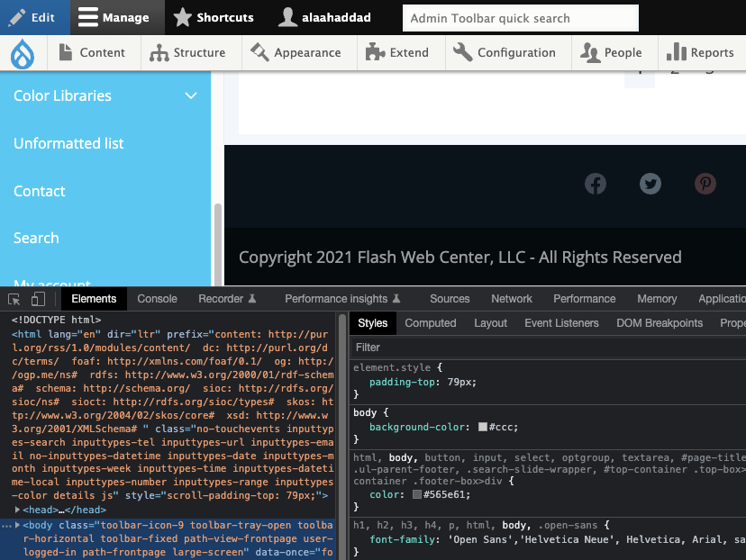Open the Computed styles tab
This screenshot has height=560, width=746.
[x=431, y=322]
